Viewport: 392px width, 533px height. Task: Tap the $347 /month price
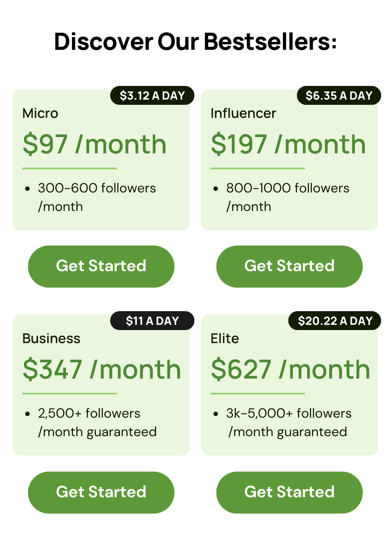point(102,370)
